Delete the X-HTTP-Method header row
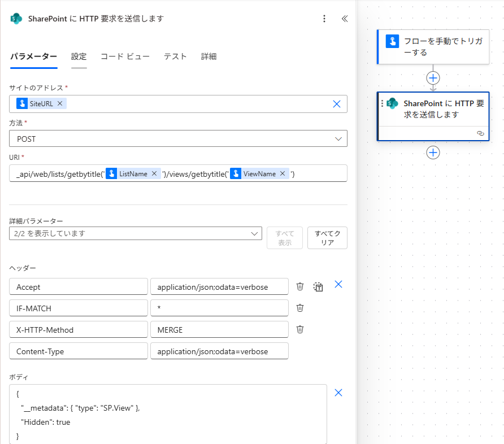This screenshot has width=504, height=444. (x=301, y=329)
